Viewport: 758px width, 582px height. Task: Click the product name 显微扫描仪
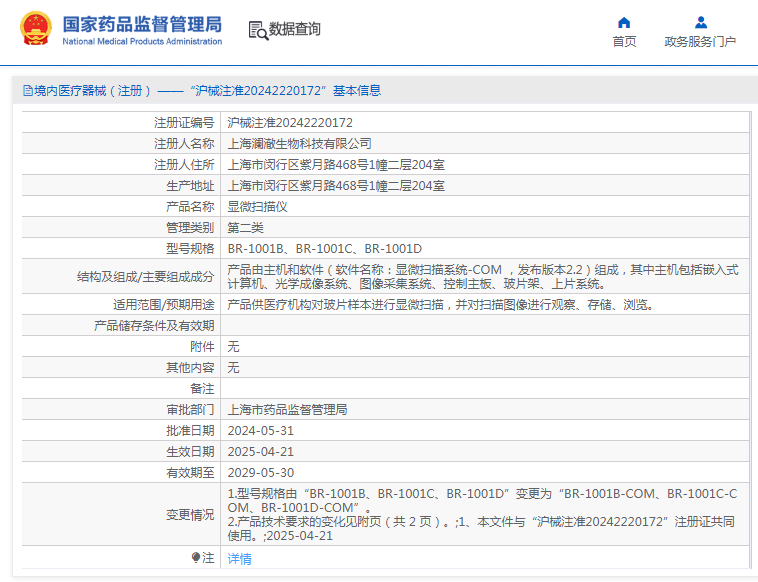coord(257,207)
